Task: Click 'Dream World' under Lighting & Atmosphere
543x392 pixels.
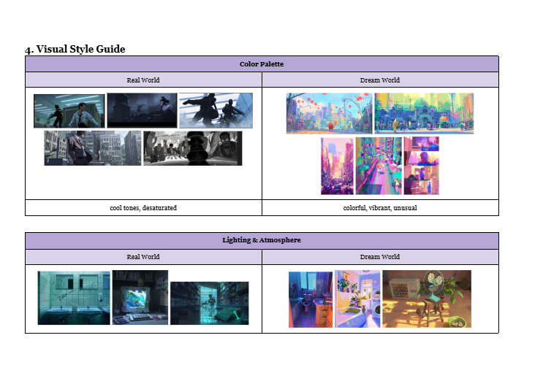Action: point(380,257)
